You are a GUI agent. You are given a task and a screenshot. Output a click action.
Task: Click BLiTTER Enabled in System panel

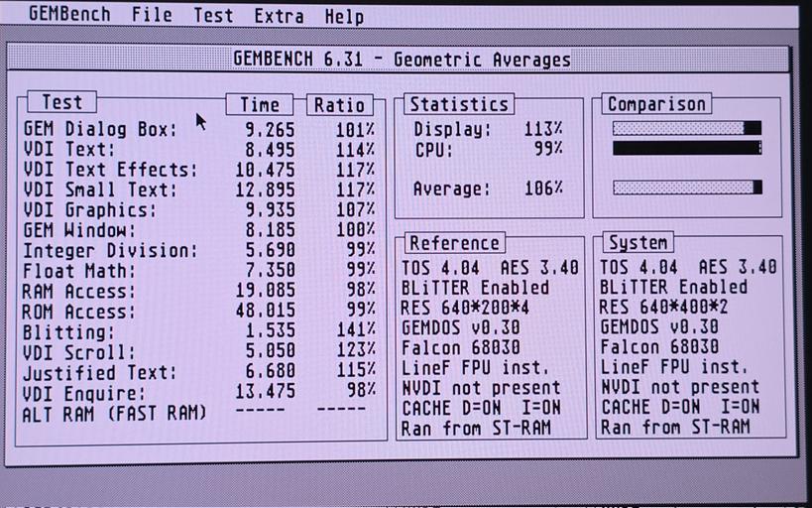pyautogui.click(x=673, y=287)
